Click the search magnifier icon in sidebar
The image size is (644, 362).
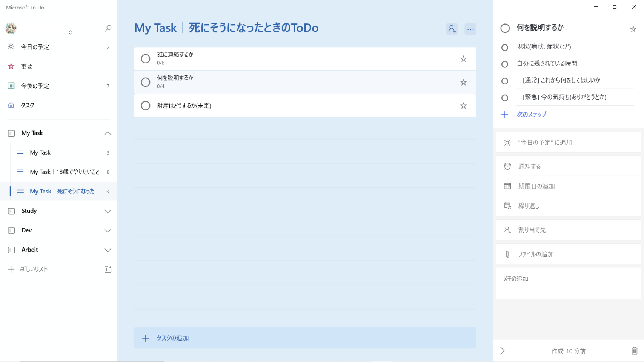coord(108,28)
